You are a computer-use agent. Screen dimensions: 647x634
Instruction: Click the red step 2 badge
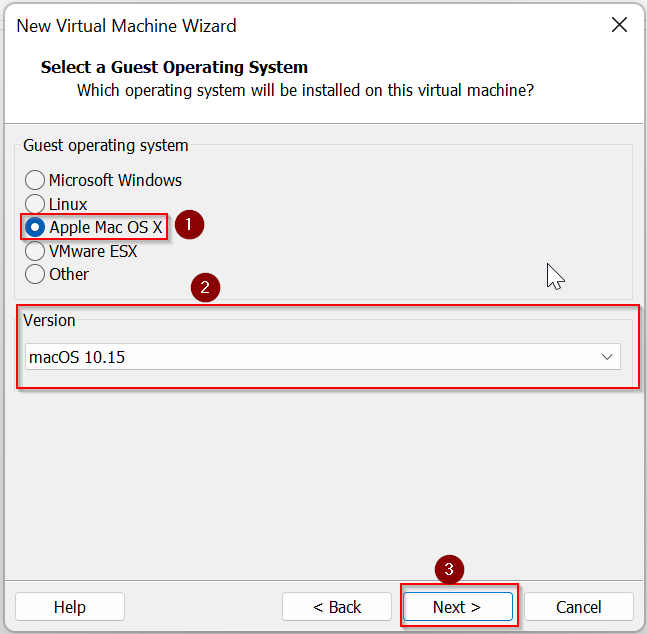click(x=205, y=289)
